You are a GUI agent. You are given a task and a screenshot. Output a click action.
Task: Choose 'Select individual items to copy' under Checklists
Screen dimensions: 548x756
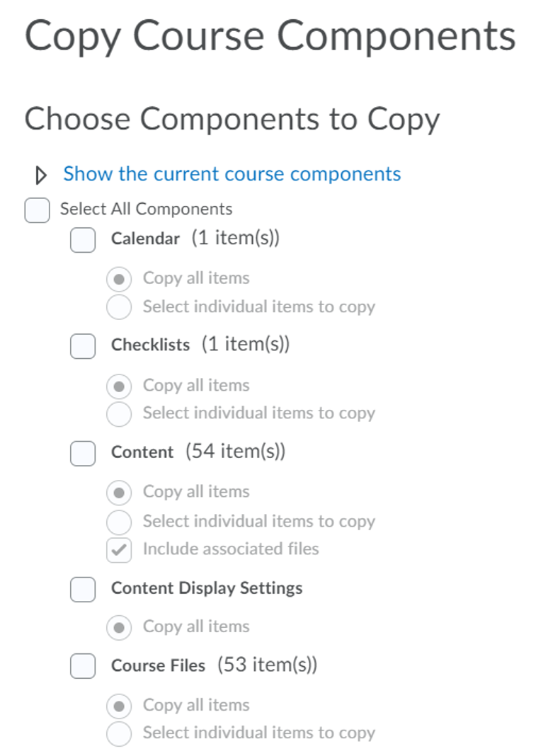coord(119,414)
